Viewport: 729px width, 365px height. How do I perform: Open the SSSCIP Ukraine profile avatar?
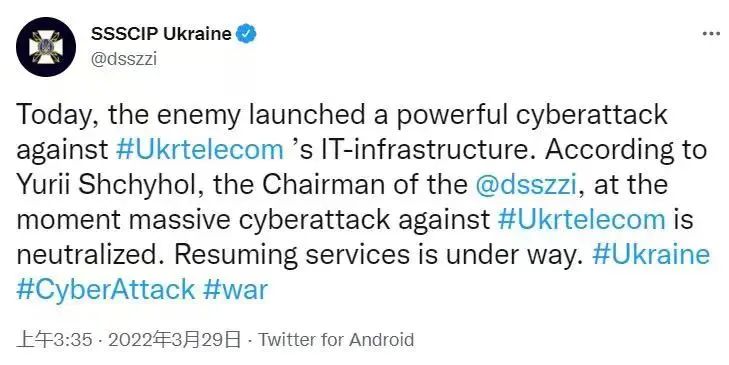[x=46, y=47]
